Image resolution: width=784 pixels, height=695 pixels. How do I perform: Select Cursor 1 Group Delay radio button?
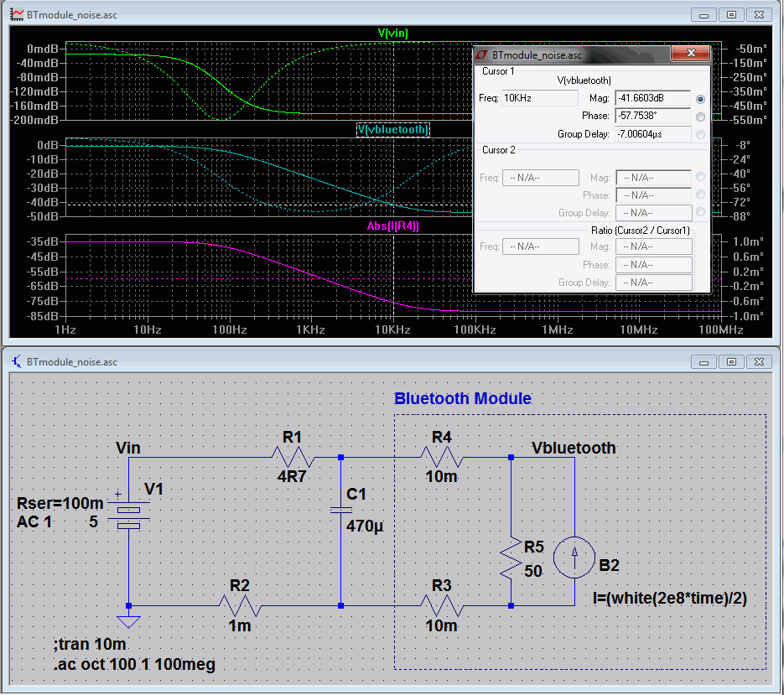point(700,134)
